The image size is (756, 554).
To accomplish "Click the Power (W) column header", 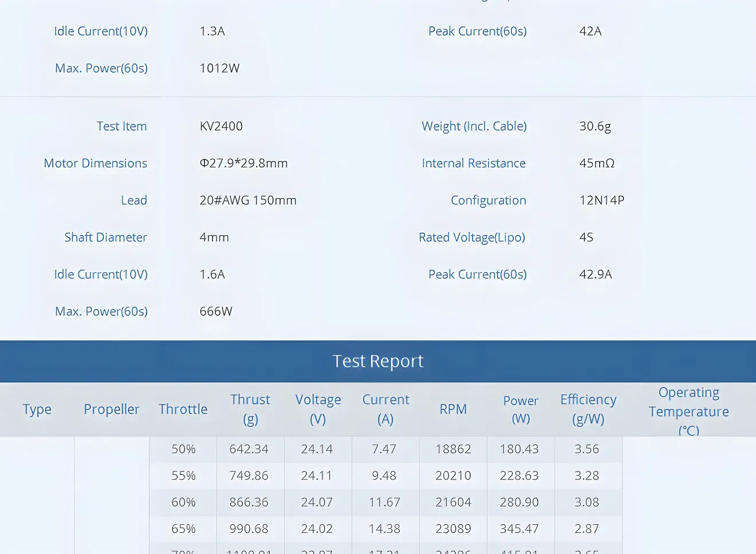I will [521, 409].
